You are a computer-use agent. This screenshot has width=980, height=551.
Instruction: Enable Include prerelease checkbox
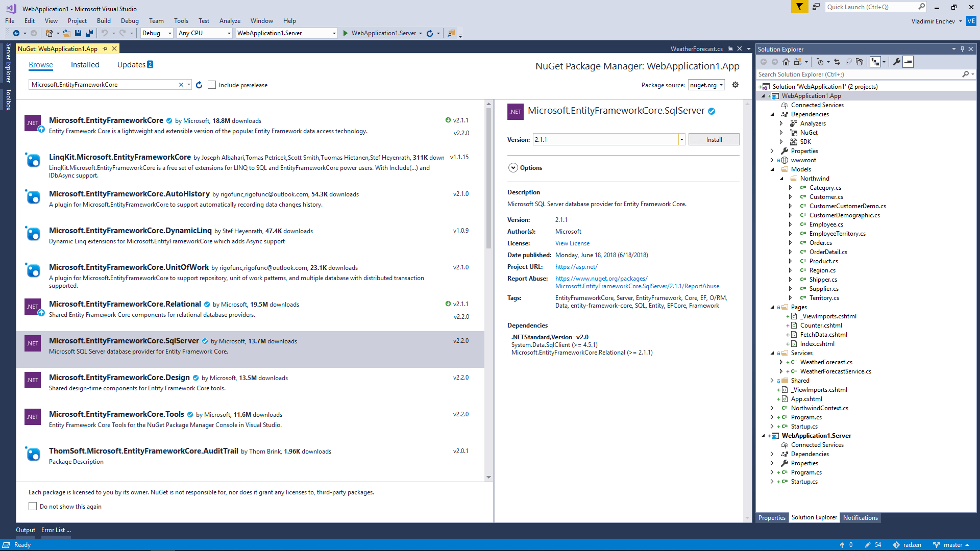[212, 85]
